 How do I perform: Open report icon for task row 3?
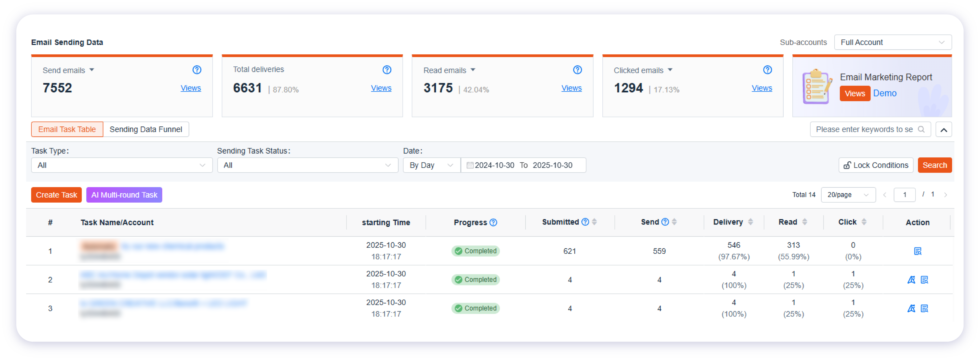point(924,308)
